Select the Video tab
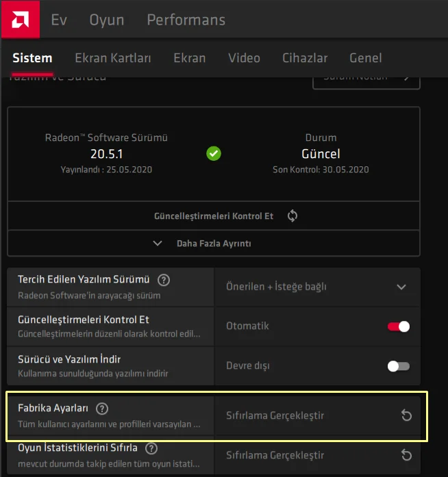This screenshot has width=448, height=477. click(244, 58)
